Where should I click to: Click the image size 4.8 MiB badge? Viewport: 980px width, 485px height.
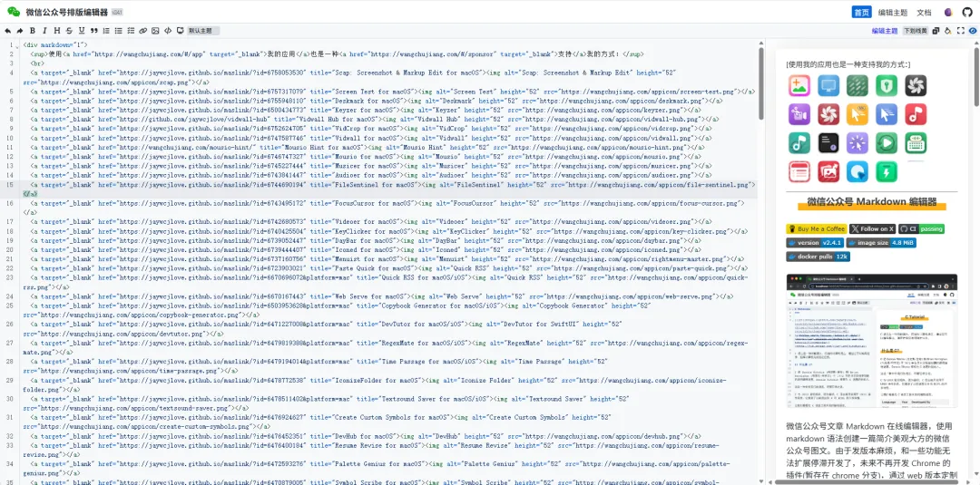pos(881,243)
